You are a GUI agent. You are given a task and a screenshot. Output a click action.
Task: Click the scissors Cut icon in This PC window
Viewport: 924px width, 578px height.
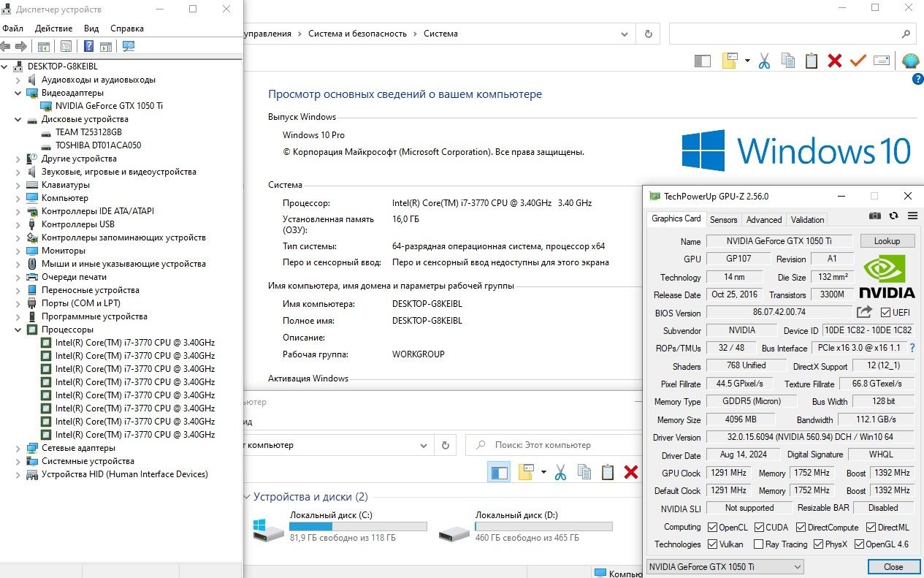pyautogui.click(x=561, y=472)
